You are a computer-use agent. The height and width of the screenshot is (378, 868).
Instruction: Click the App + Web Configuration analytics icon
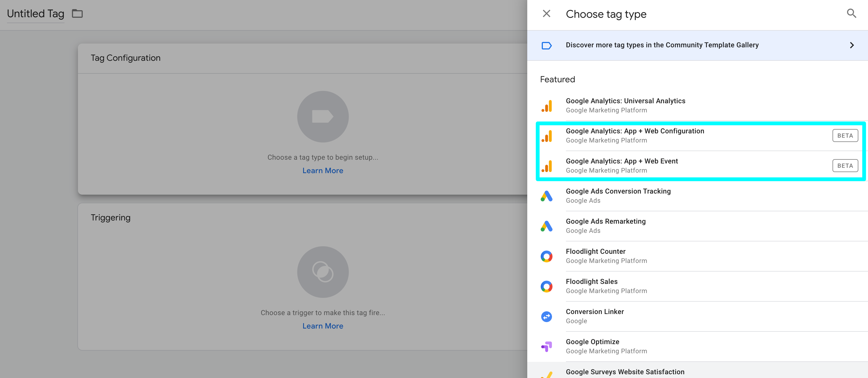pyautogui.click(x=546, y=136)
